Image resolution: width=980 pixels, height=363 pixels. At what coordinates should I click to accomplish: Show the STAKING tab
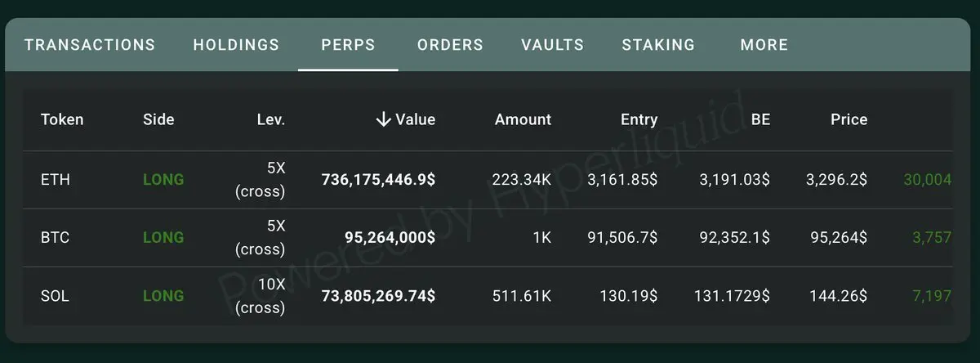click(x=658, y=45)
